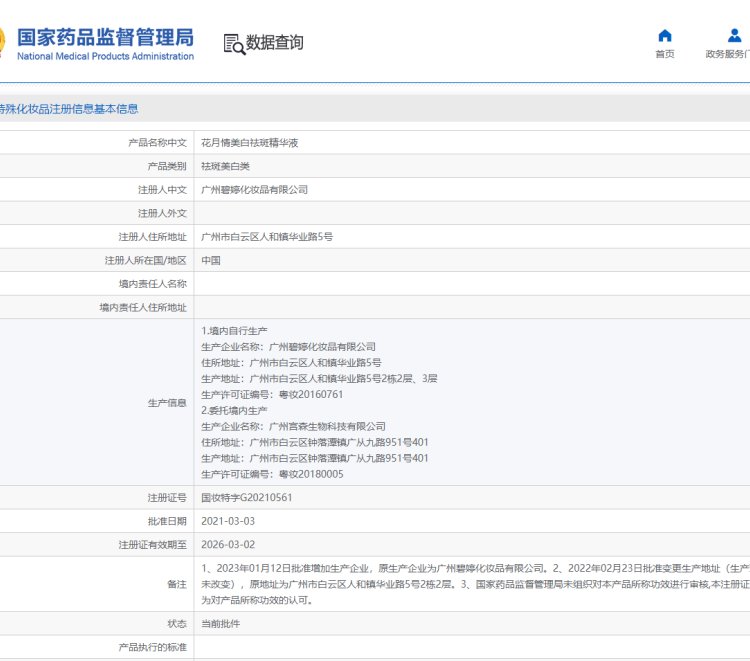This screenshot has height=661, width=750.
Task: Click the 批准日期 field label
Action: (x=167, y=521)
